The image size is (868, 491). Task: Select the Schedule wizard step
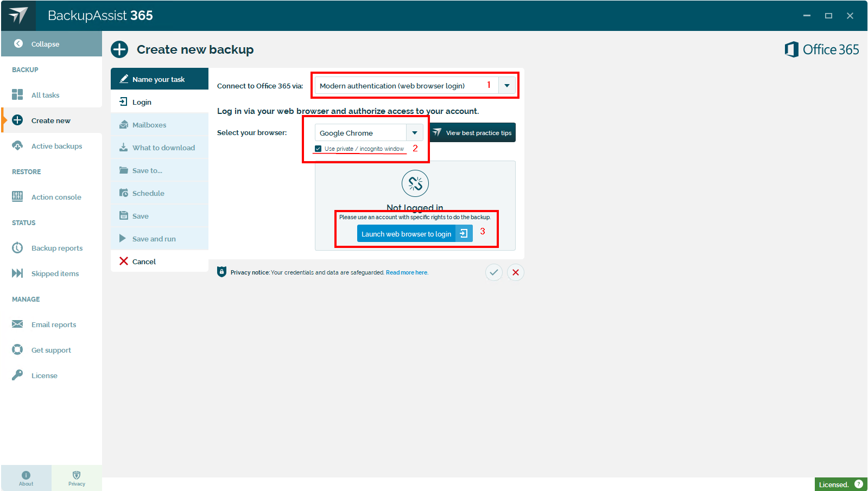(x=160, y=193)
